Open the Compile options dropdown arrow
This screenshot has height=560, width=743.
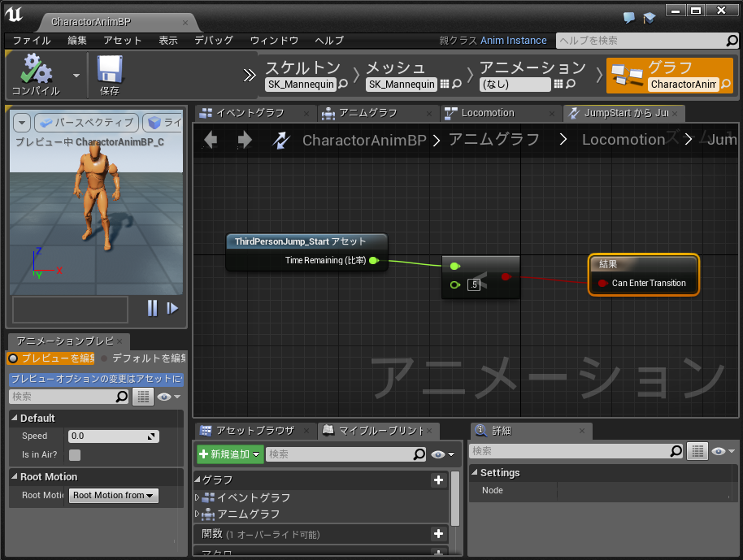pos(76,76)
